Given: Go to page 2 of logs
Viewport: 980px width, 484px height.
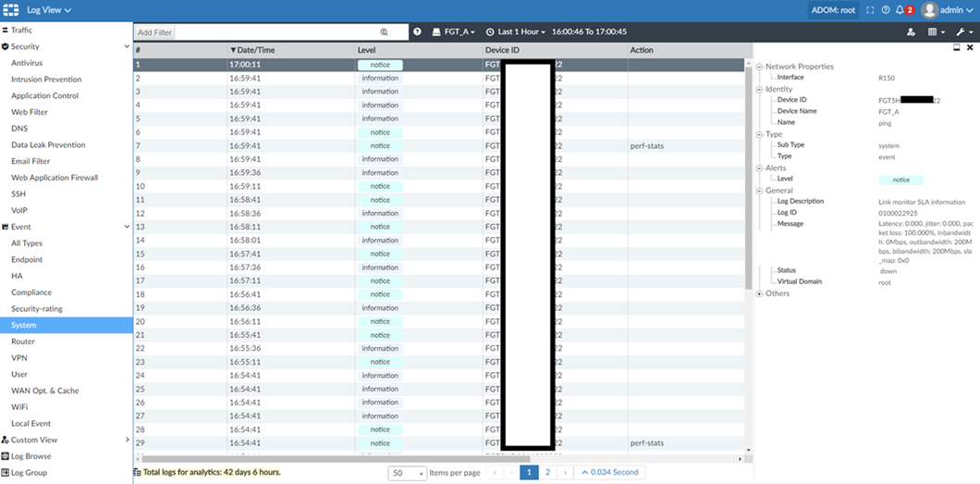Looking at the screenshot, I should click(x=547, y=472).
